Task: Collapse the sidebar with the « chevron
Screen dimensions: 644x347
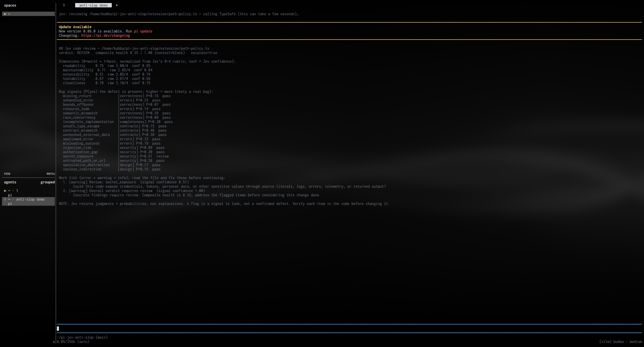Action: [54, 342]
